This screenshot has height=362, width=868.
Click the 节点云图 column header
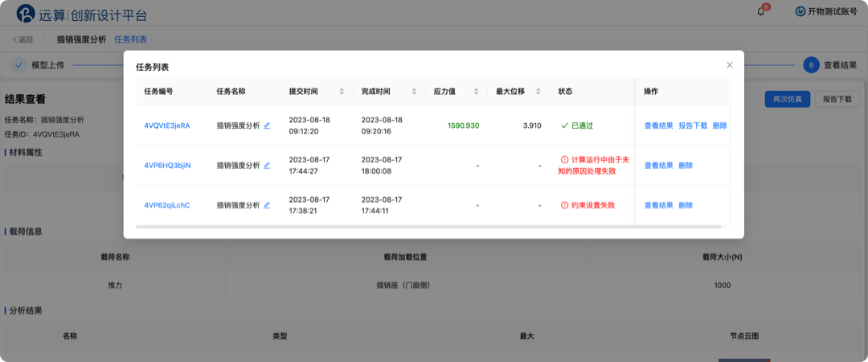(744, 336)
